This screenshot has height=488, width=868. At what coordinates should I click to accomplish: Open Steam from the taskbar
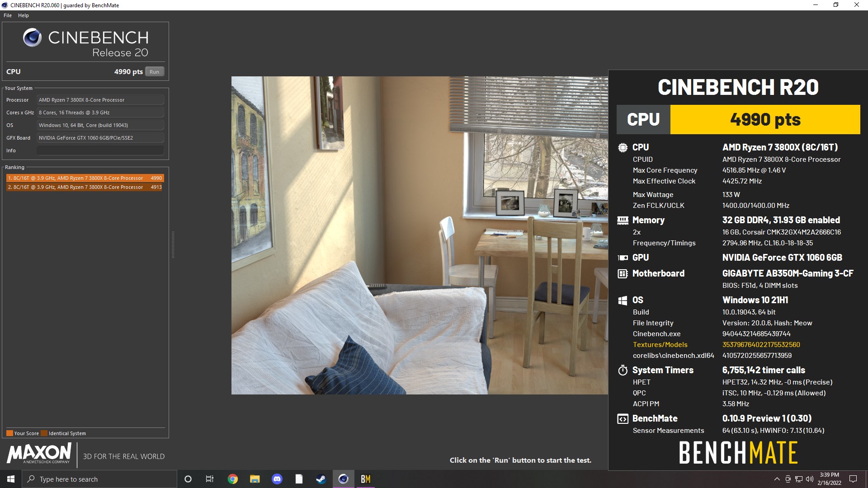tap(321, 479)
